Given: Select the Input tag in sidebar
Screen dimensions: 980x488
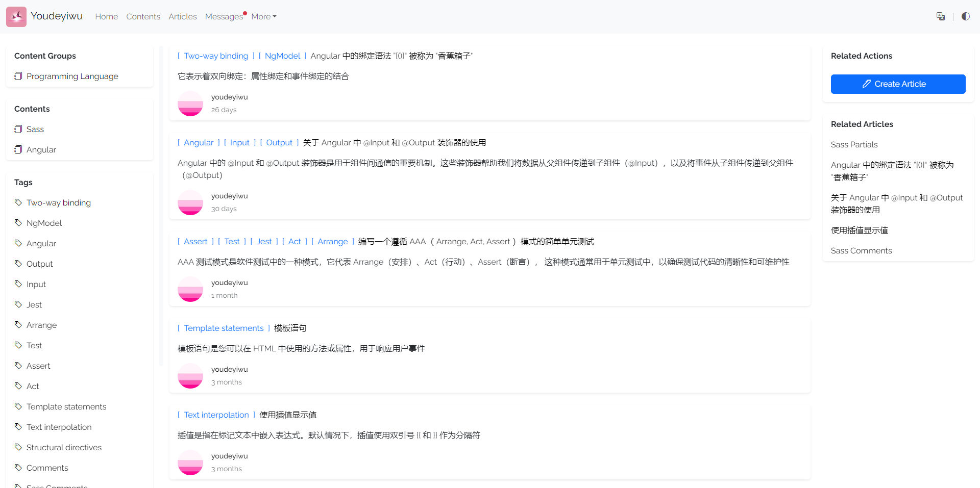Looking at the screenshot, I should (x=36, y=284).
